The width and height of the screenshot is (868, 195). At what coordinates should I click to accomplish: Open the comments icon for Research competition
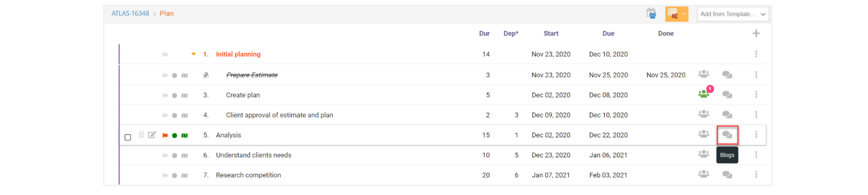pos(727,175)
